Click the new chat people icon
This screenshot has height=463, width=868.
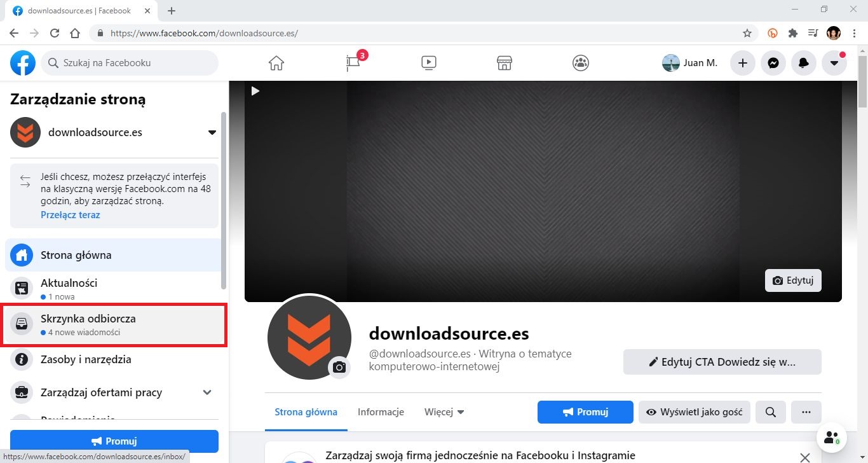pyautogui.click(x=831, y=438)
